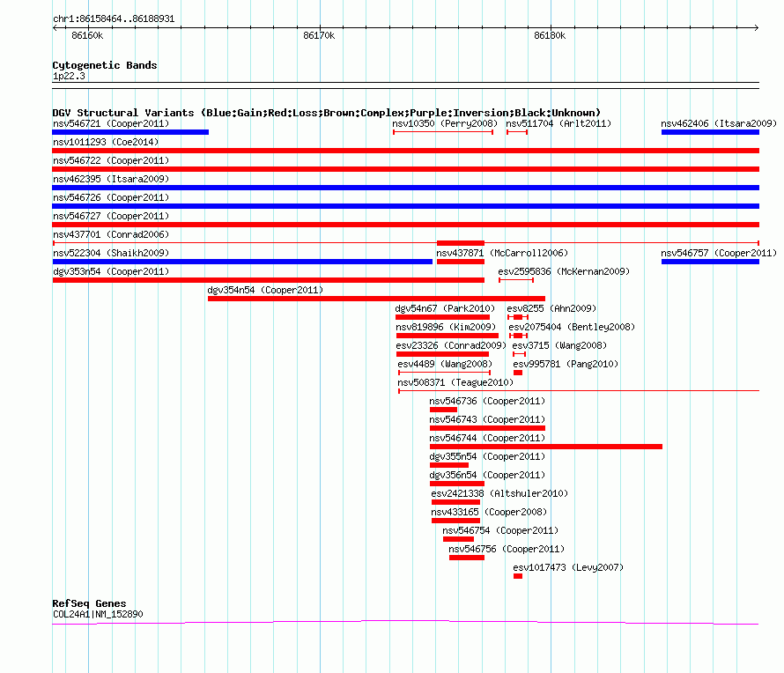Click the nsv462406 (Itsara2009) label
The width and height of the screenshot is (784, 673).
719,123
